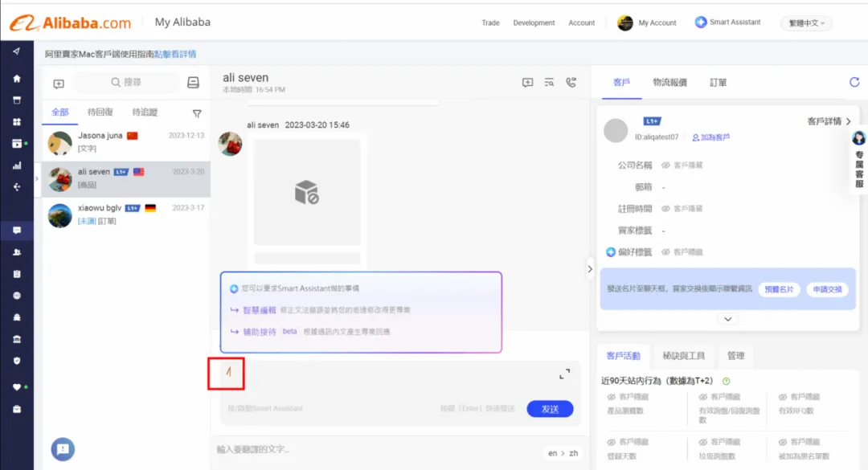Open the globe icon in left sidebar

[x=17, y=296]
